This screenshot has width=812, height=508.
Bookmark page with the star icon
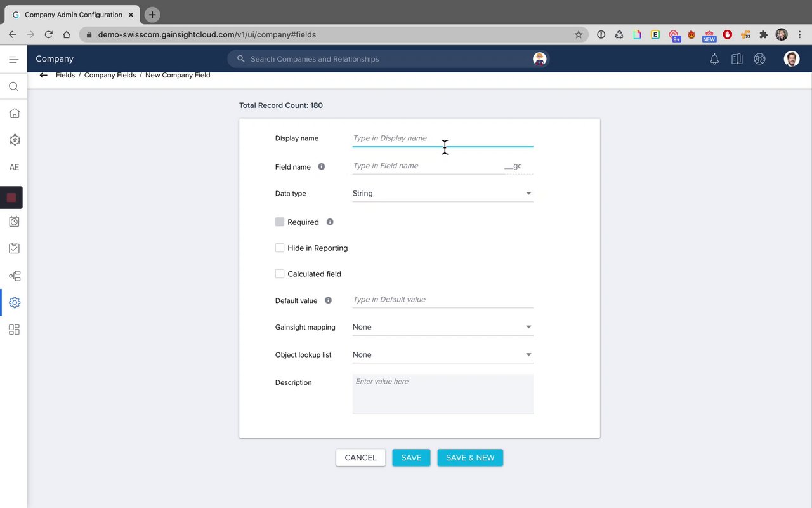pos(579,35)
